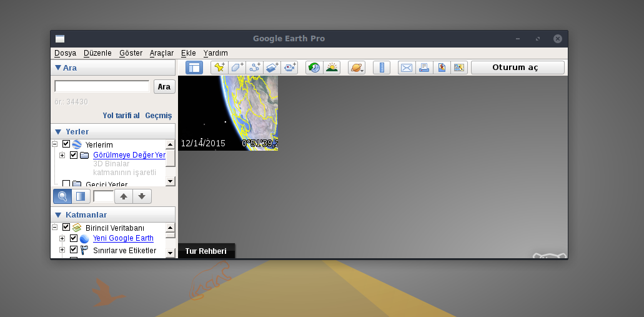Expand the Görülmeye Değer Yerler folder

62,155
